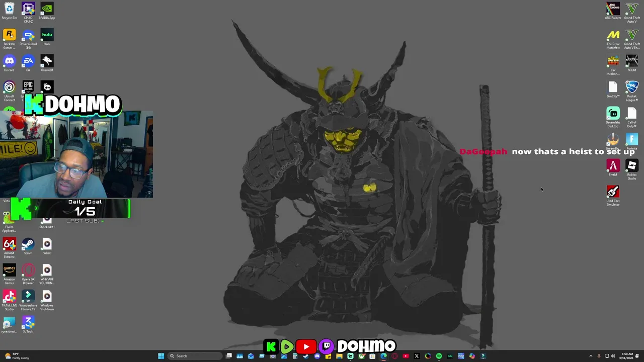Open Hulu from the taskbar
This screenshot has width=644, height=362.
[x=450, y=356]
